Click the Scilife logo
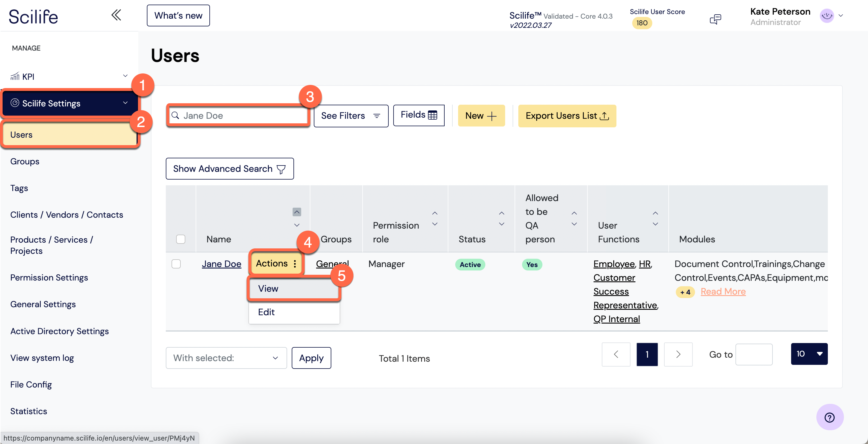This screenshot has width=868, height=444. (33, 16)
